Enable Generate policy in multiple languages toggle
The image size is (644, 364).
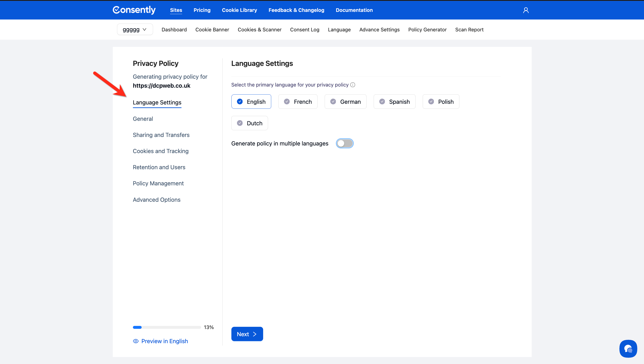[x=345, y=143]
